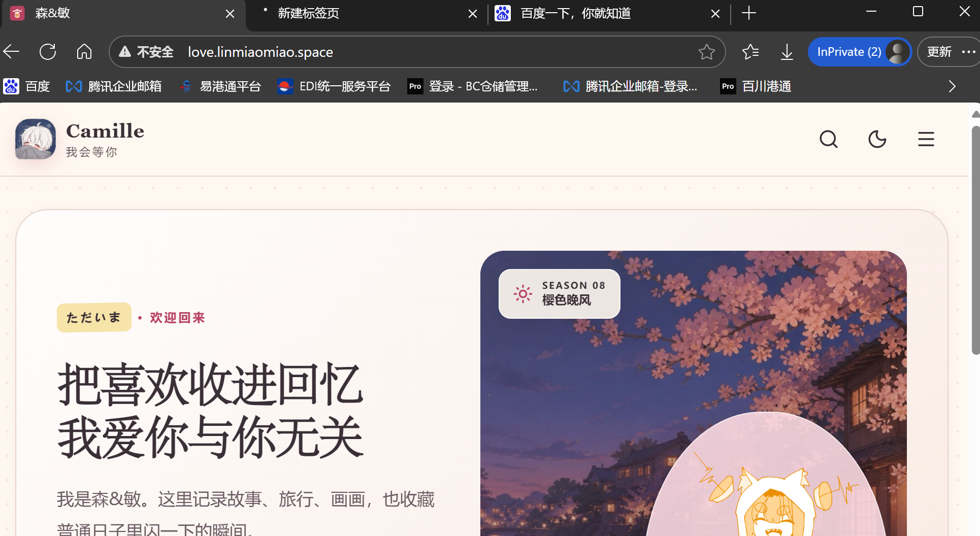Screen dimensions: 980x536
Task: Open the EDI统一服务平台 bookmark
Action: tap(334, 86)
